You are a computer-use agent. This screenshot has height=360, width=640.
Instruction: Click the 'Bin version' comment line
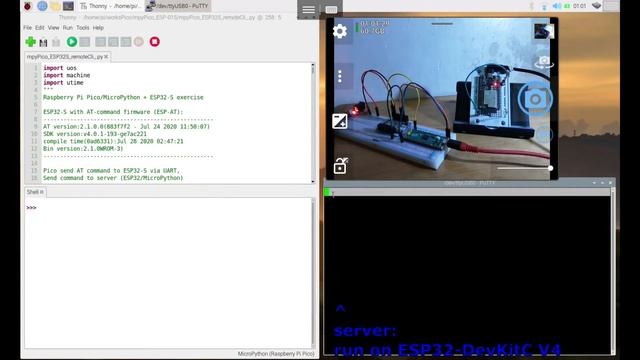83,149
